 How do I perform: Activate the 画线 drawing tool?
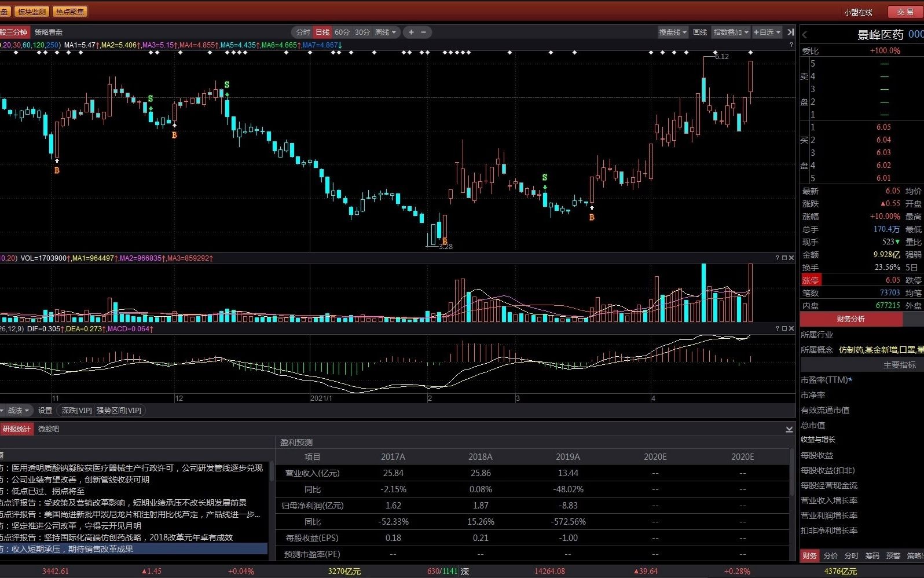[x=700, y=32]
